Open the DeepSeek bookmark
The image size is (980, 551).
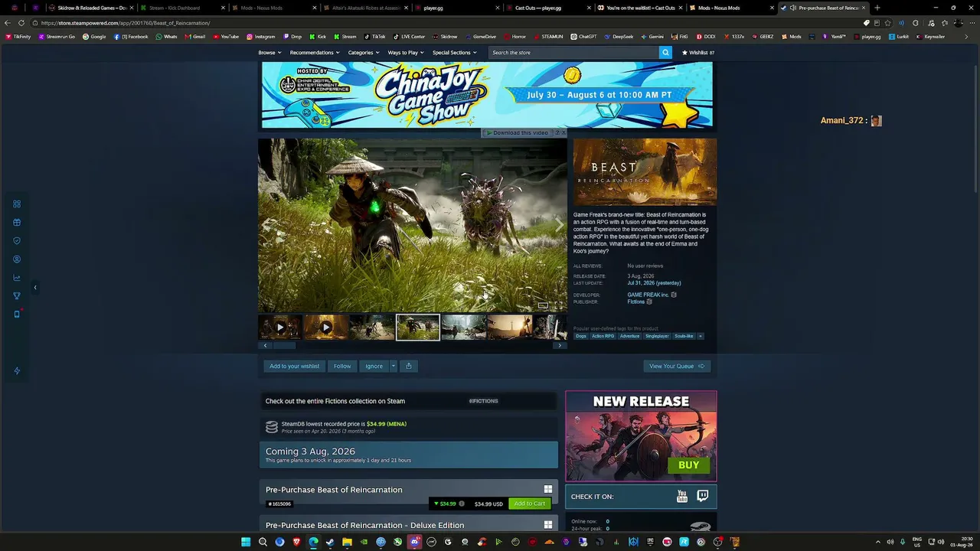tap(619, 37)
